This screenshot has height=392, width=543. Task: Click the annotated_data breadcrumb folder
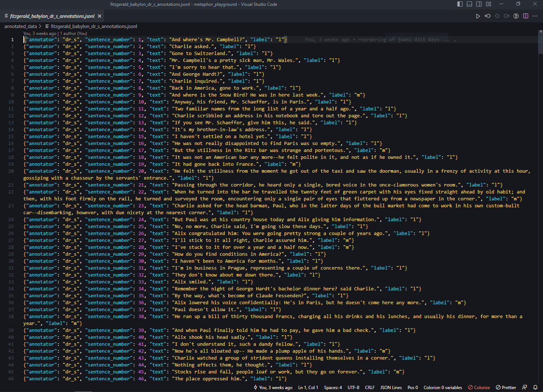21,26
